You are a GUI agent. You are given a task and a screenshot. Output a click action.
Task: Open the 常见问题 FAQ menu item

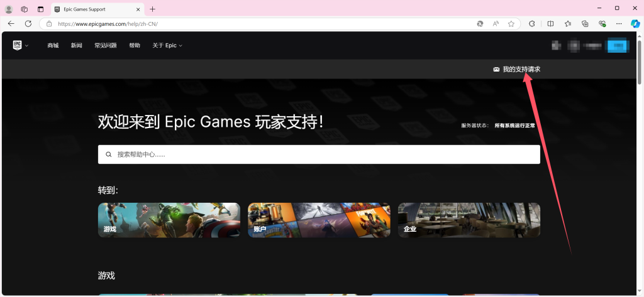coord(106,46)
